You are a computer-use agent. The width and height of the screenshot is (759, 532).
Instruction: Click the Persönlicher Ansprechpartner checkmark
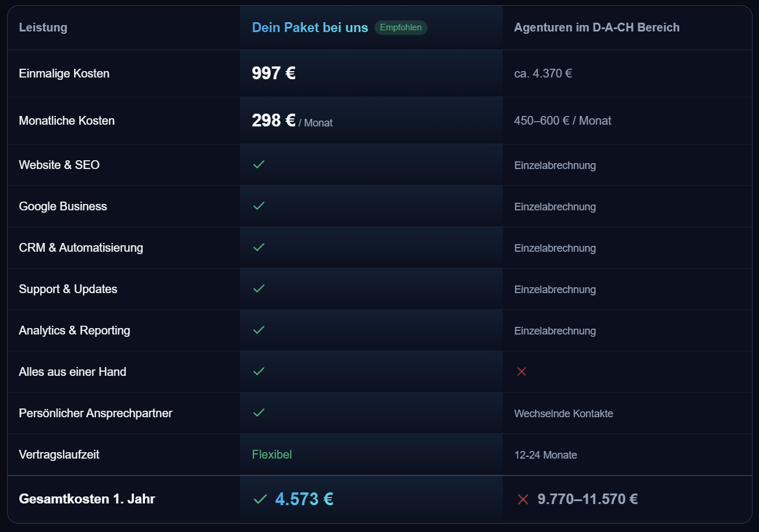259,413
